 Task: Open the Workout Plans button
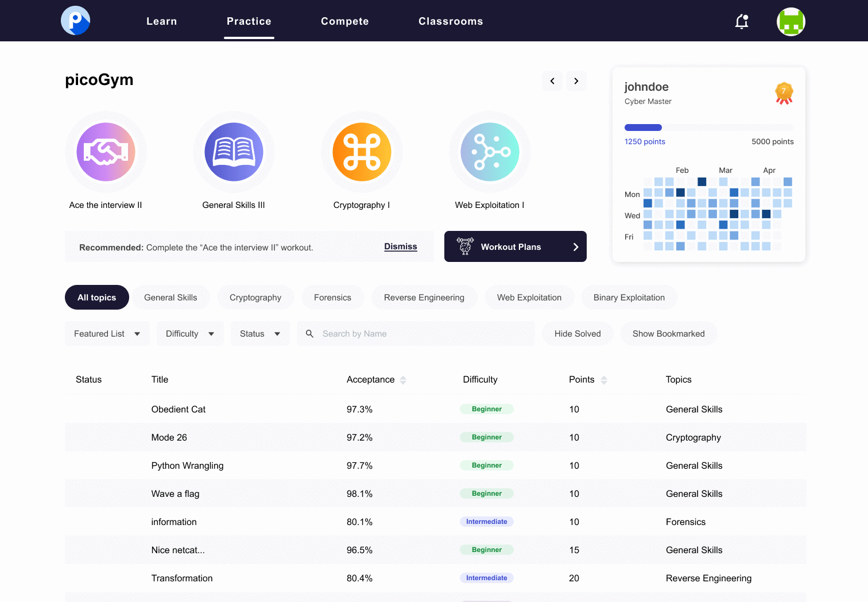click(516, 246)
